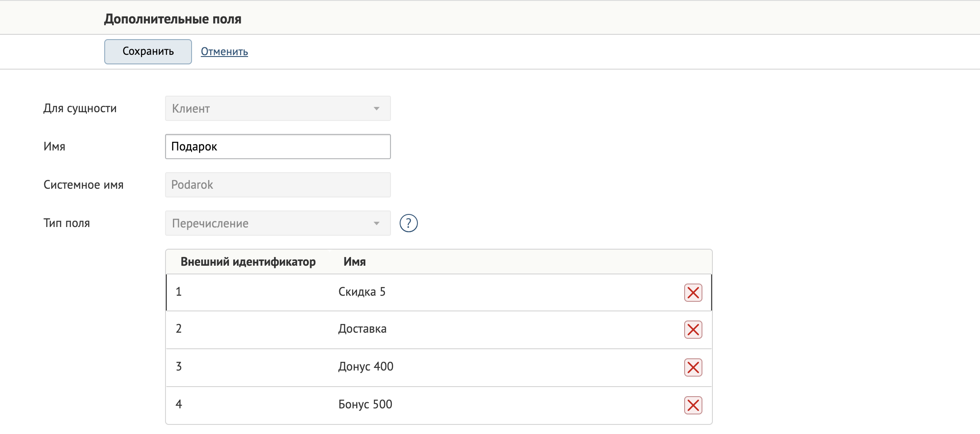The image size is (980, 434).
Task: Remove the Бонус 500 row
Action: point(693,405)
